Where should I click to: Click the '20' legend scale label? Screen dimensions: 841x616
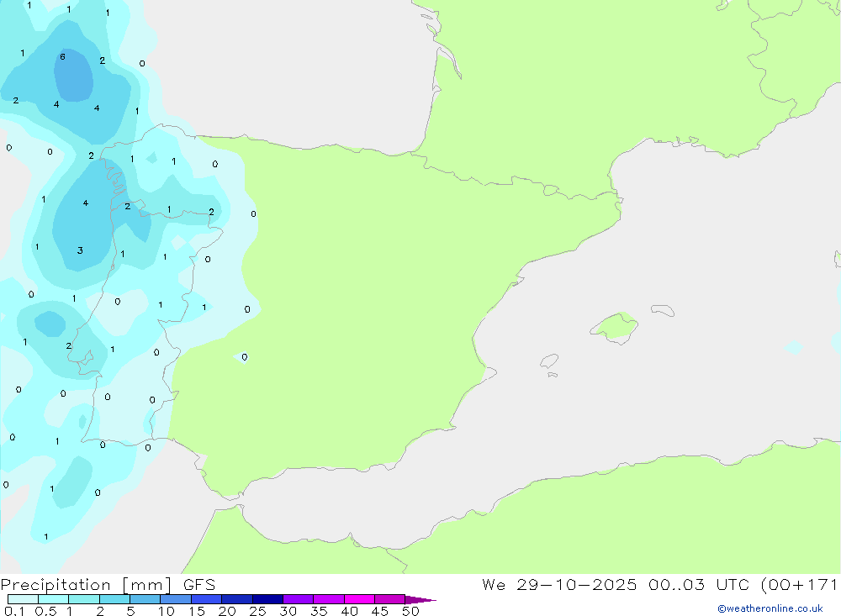tap(227, 611)
